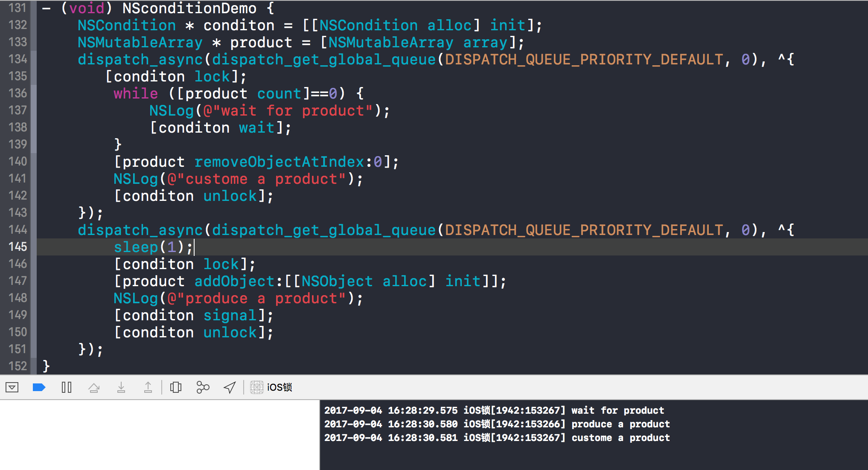The width and height of the screenshot is (868, 470).
Task: Click the Step Out debug icon
Action: click(148, 387)
